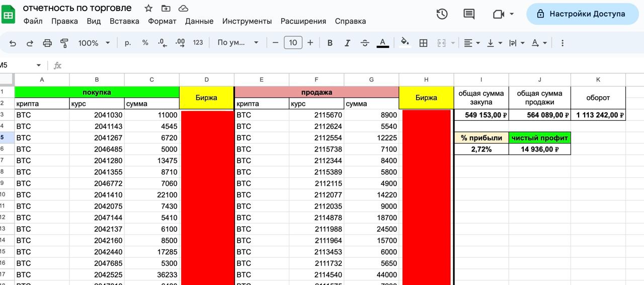Decrease font size with minus button

[275, 43]
